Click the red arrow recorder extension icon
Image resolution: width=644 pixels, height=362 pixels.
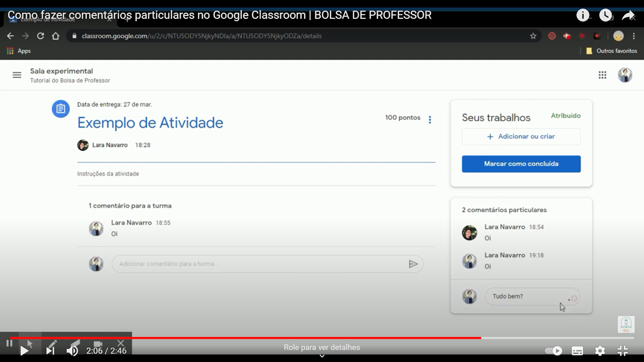coord(567,36)
